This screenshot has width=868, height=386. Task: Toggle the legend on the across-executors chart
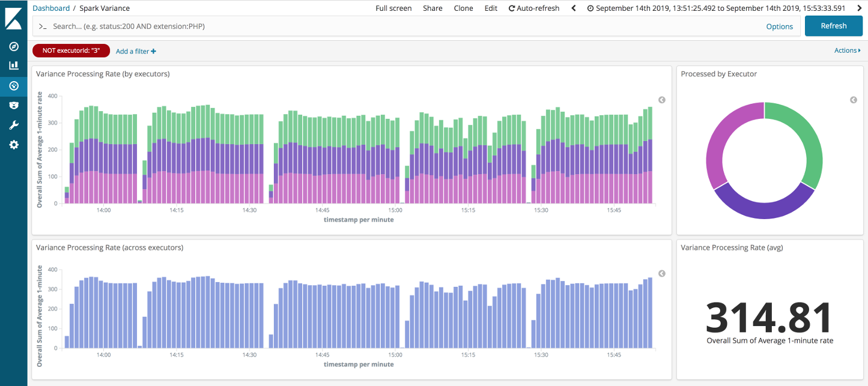click(662, 273)
